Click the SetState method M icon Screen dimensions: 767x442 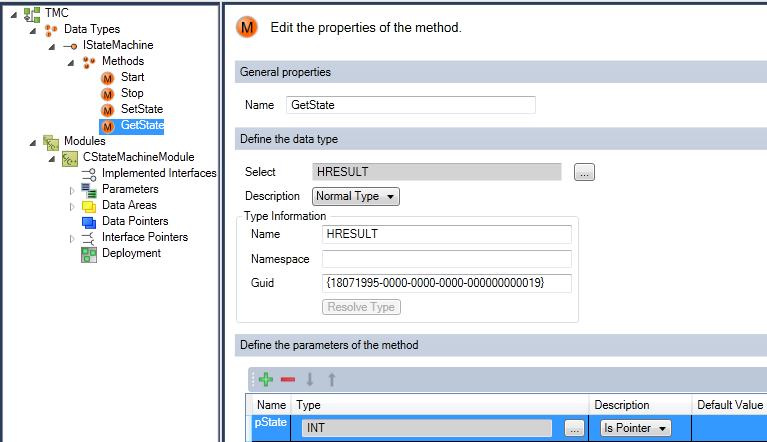click(108, 110)
